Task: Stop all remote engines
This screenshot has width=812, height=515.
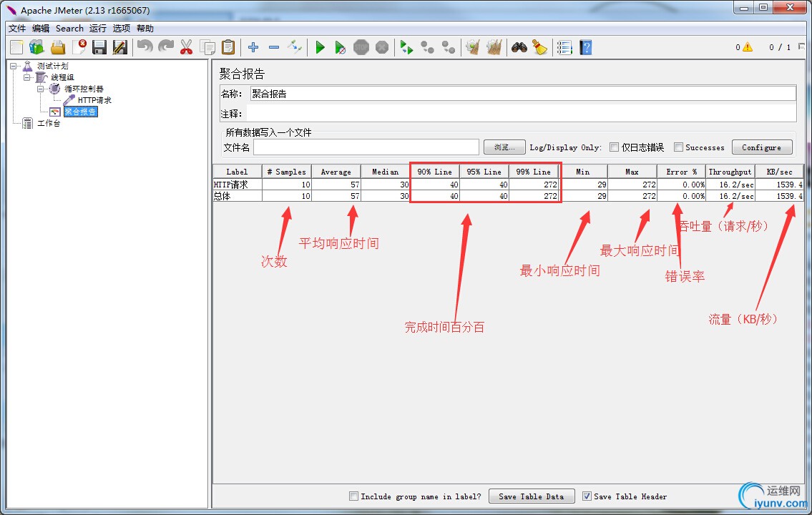Action: point(427,48)
